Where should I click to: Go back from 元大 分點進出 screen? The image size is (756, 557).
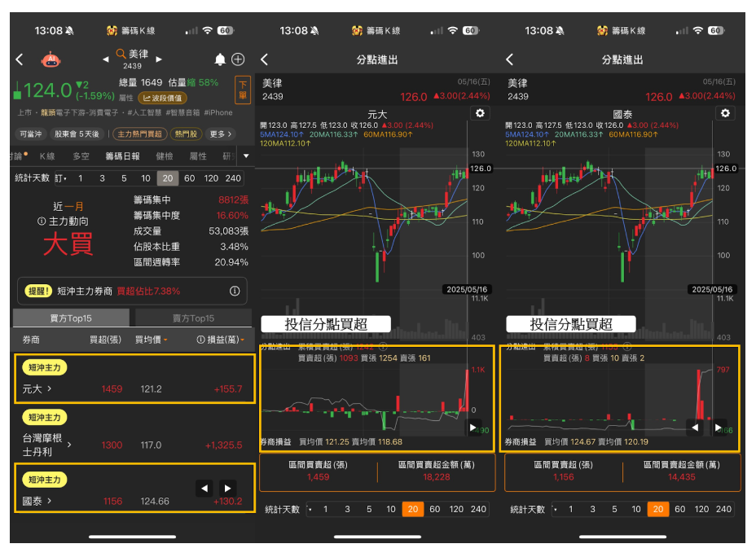pyautogui.click(x=264, y=59)
